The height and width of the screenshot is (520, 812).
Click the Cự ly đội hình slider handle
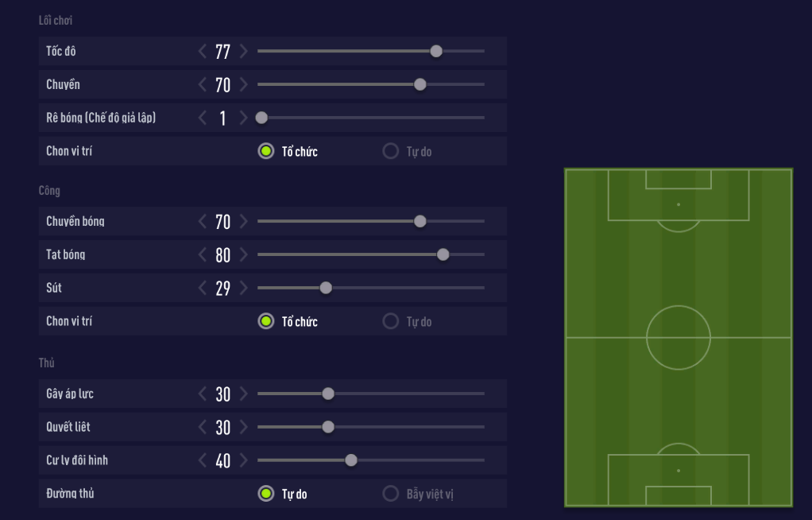click(x=351, y=460)
